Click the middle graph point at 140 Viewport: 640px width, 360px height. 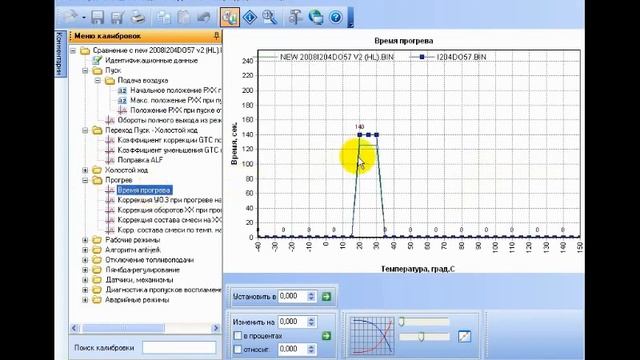coord(368,135)
